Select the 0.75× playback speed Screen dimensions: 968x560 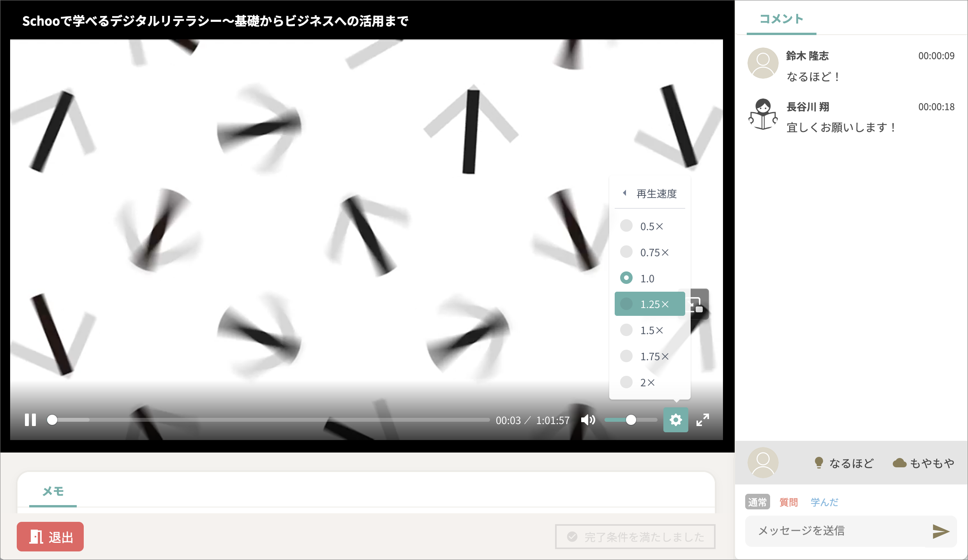pyautogui.click(x=649, y=252)
